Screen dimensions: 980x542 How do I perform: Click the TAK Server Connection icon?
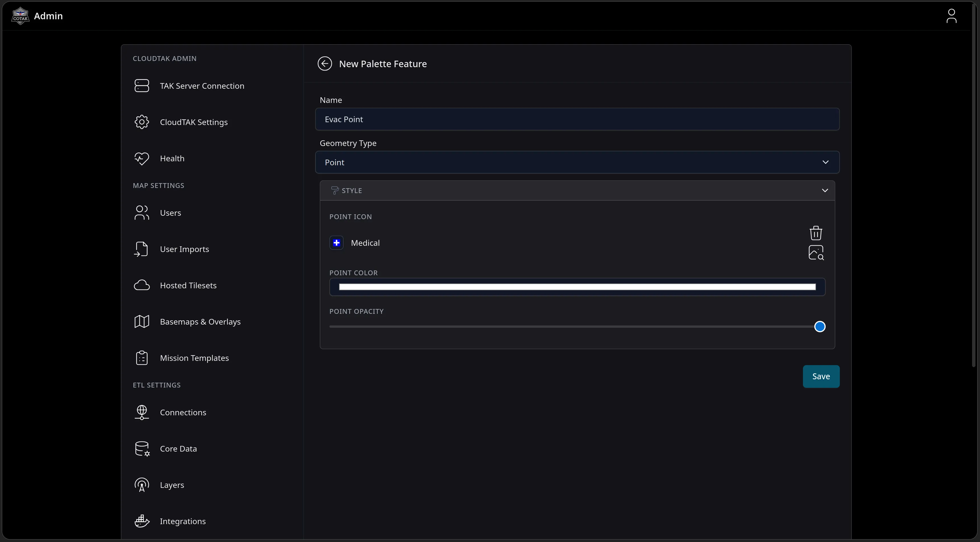[142, 86]
